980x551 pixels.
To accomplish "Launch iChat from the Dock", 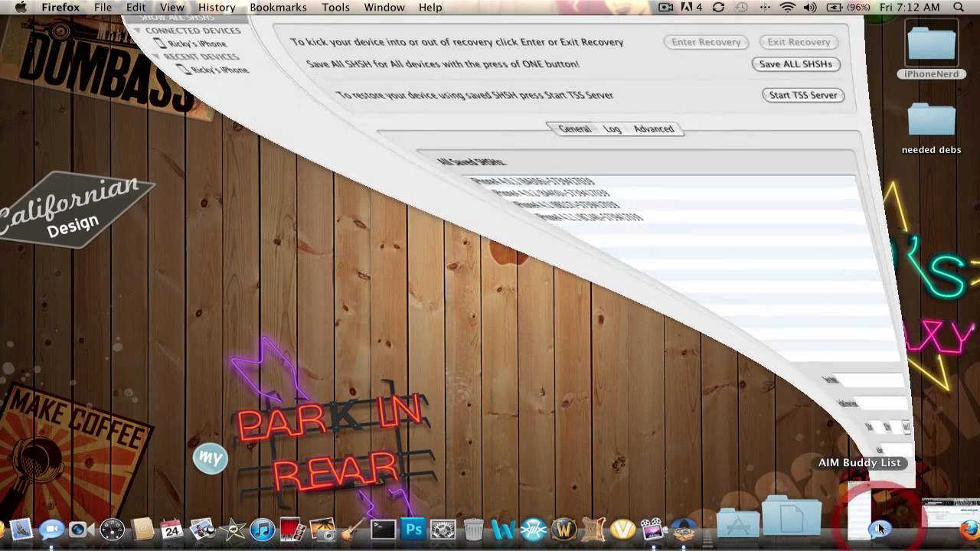I will [51, 529].
